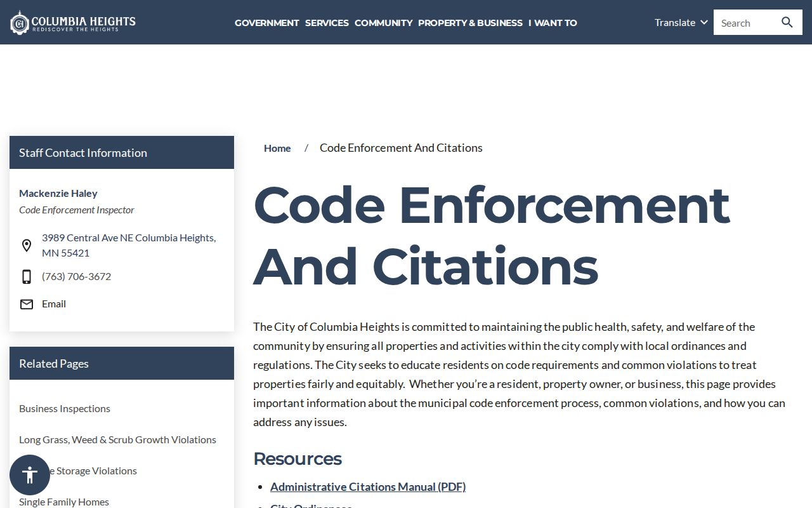Click the Mackenzie Haley name

(x=58, y=193)
